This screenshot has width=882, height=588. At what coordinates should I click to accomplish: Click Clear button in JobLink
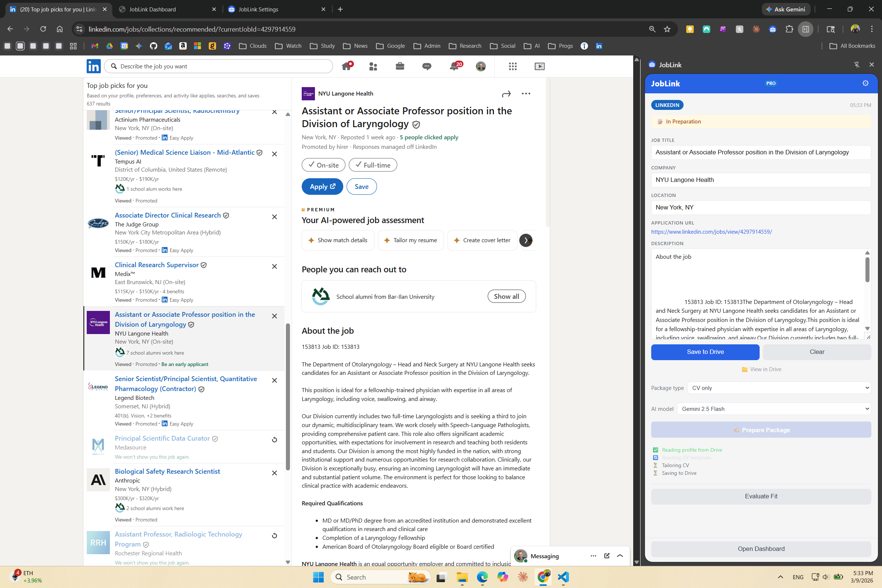click(x=817, y=352)
